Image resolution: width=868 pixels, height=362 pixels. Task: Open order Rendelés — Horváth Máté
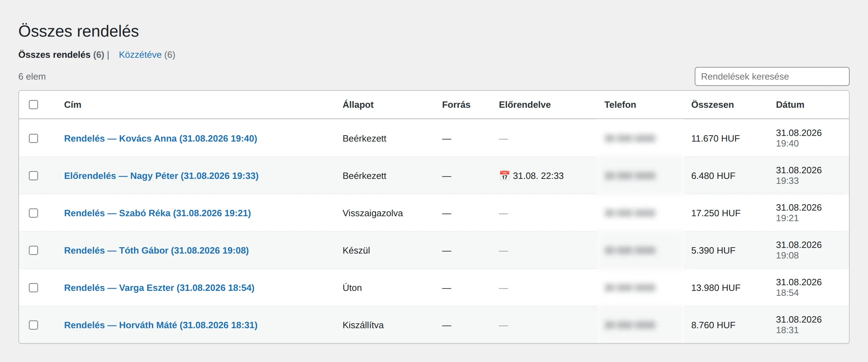[161, 325]
